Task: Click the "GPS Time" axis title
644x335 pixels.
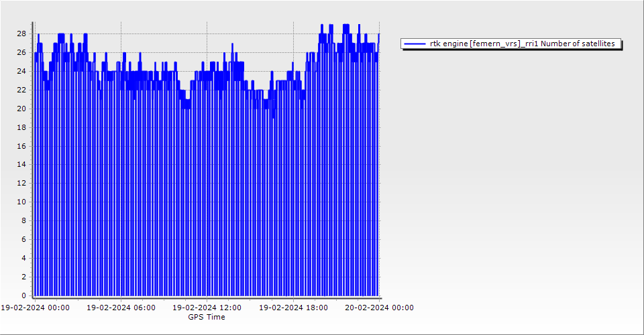Action: coord(206,317)
